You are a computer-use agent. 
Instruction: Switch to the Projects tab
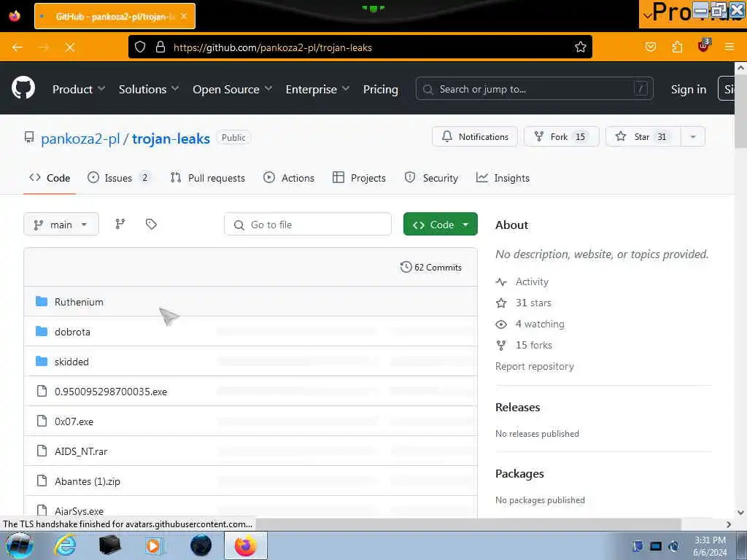pos(359,178)
